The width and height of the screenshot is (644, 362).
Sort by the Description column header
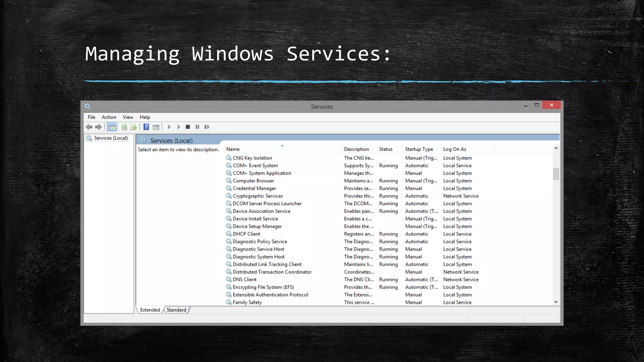point(359,149)
